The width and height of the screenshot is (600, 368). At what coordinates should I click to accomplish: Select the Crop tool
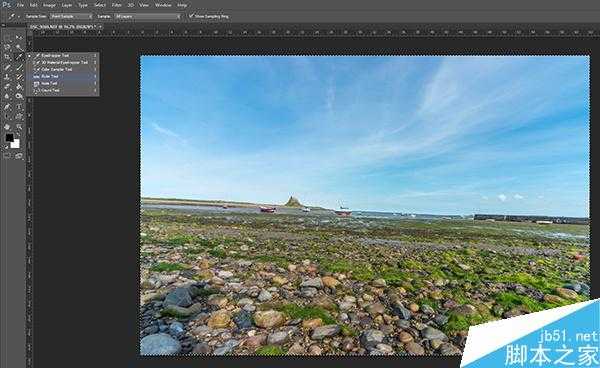(x=7, y=57)
